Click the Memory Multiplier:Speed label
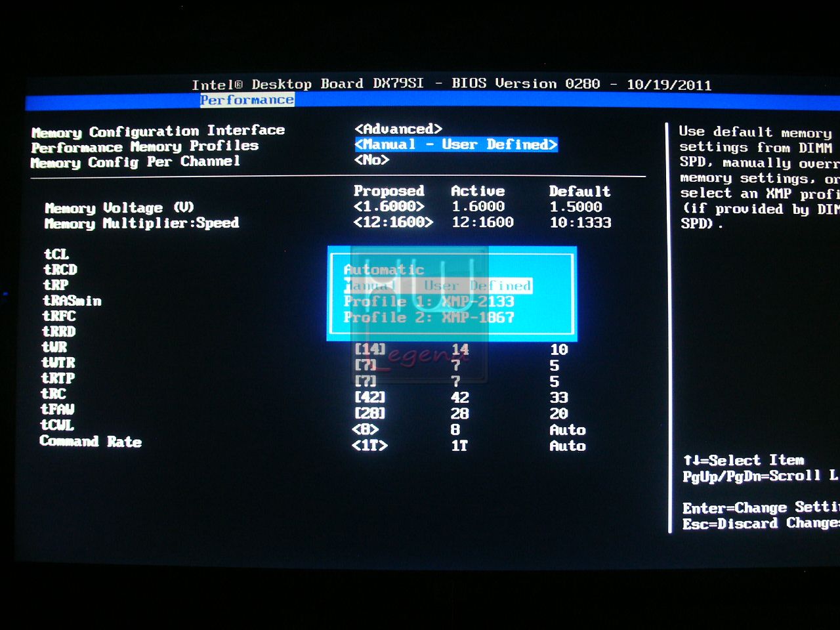The width and height of the screenshot is (840, 630). [142, 223]
